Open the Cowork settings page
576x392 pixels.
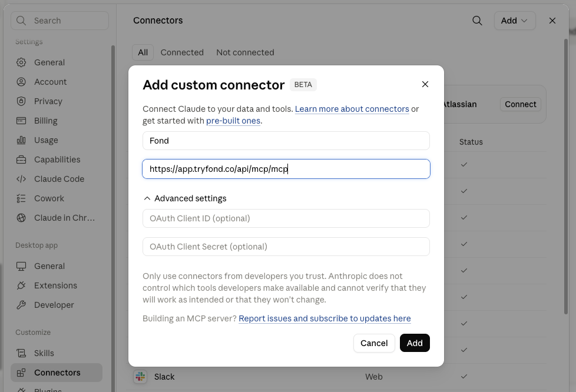(49, 198)
